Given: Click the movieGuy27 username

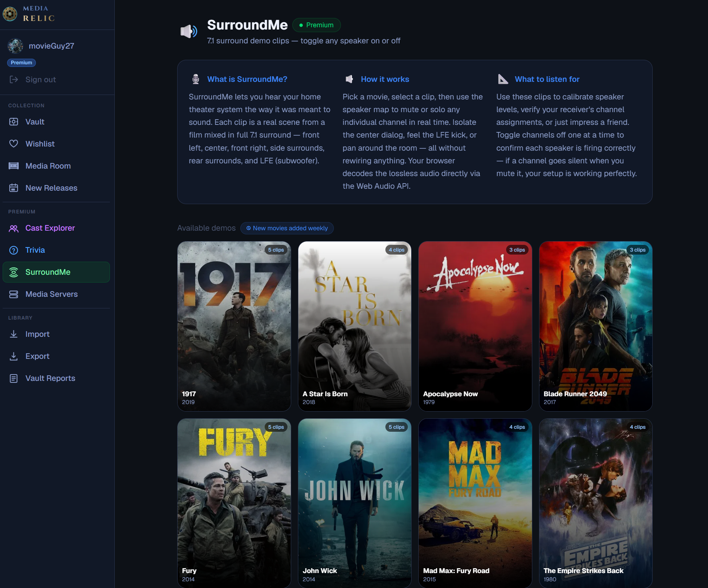Looking at the screenshot, I should coord(52,46).
